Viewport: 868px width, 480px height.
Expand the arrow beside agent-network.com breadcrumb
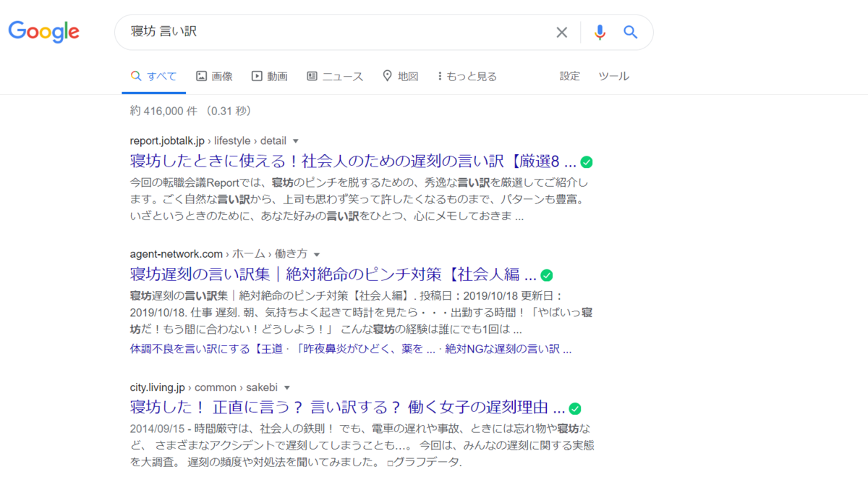tap(317, 254)
